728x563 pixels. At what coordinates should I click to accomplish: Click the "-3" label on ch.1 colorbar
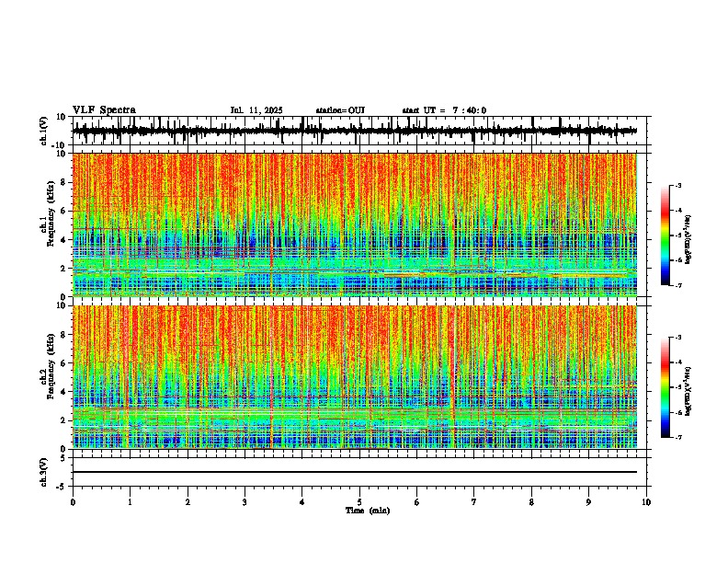677,186
